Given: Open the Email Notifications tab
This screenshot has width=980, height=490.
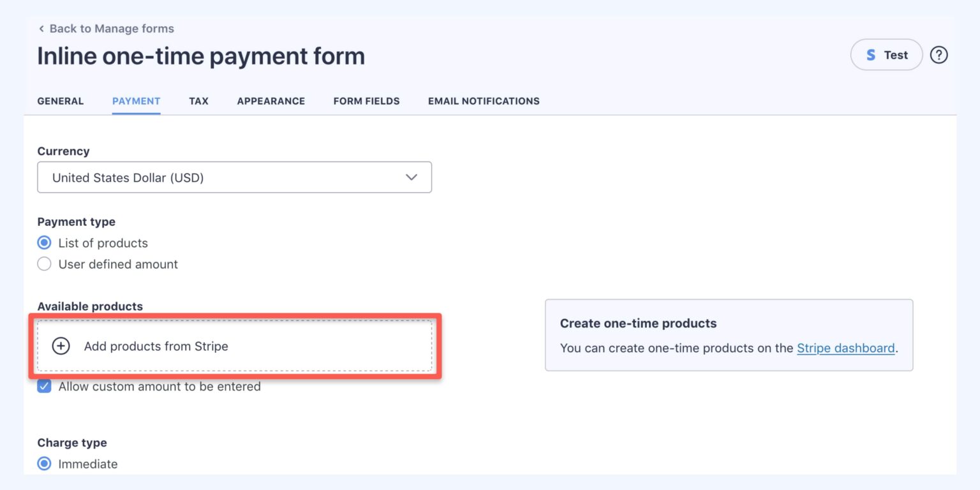Looking at the screenshot, I should pos(483,101).
